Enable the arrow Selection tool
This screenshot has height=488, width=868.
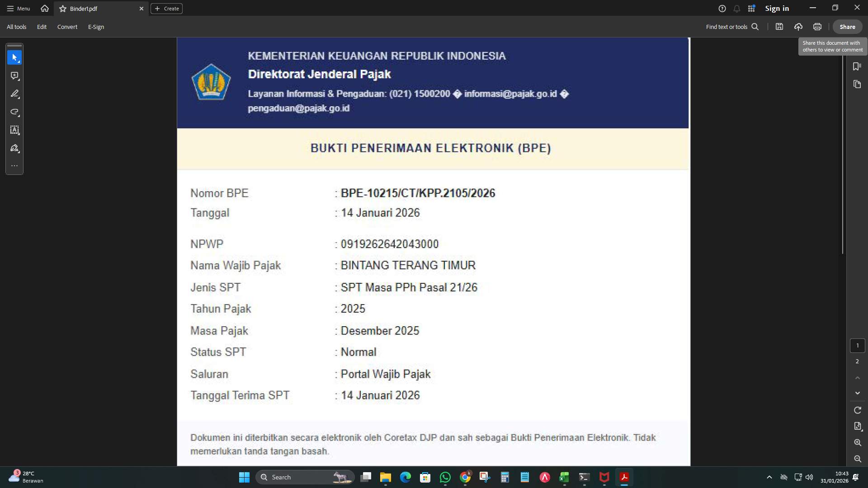pos(14,57)
